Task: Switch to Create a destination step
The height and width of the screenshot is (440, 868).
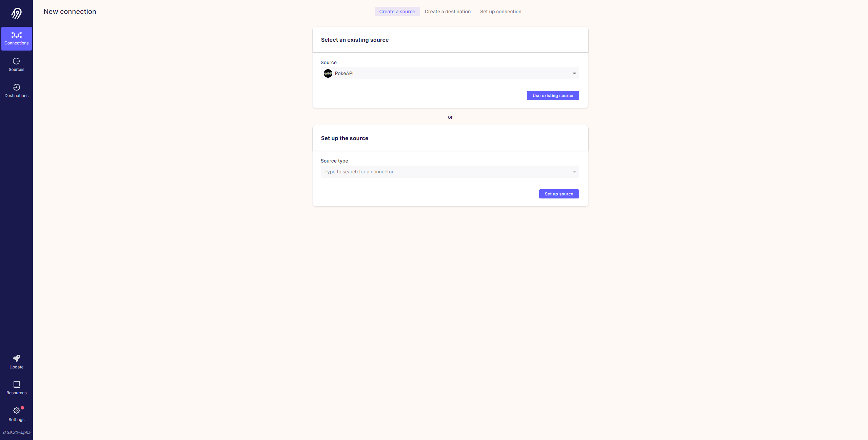Action: click(448, 12)
